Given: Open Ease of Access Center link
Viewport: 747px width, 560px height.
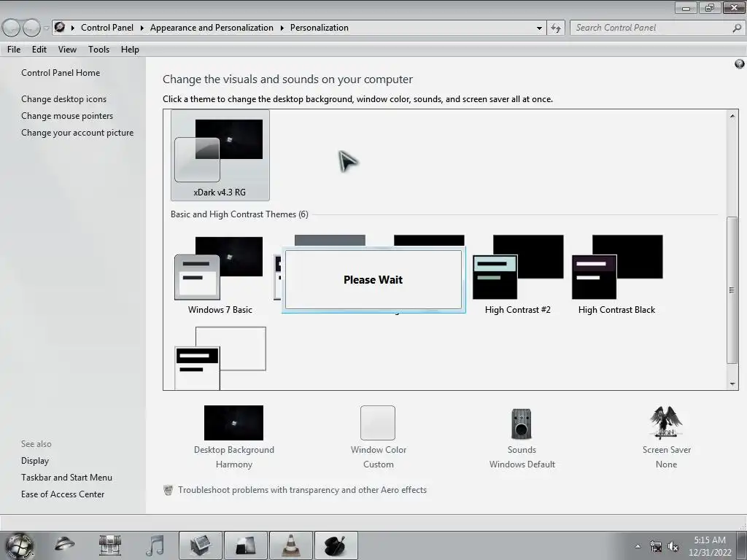Looking at the screenshot, I should point(63,494).
